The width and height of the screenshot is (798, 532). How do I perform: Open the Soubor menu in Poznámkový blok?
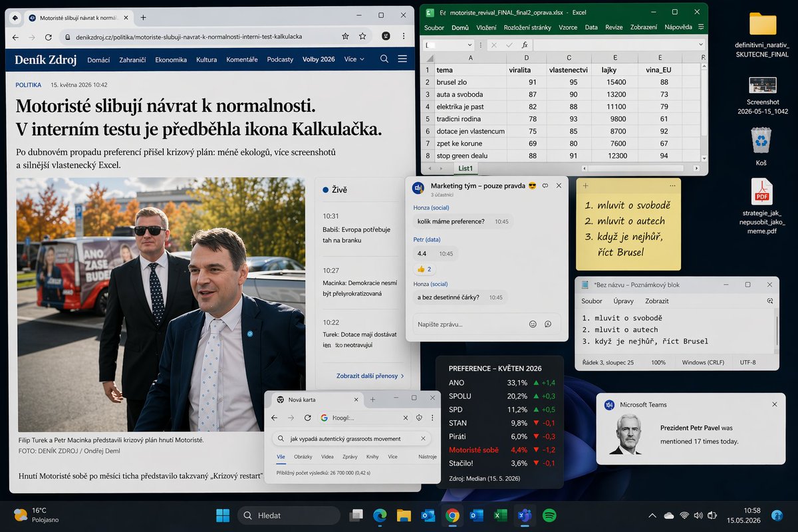[x=592, y=301]
